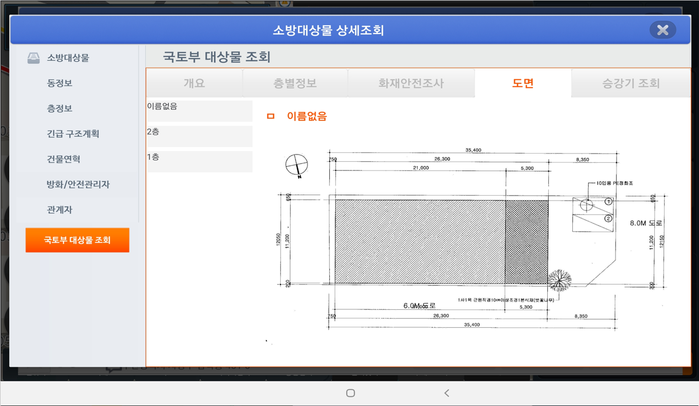This screenshot has width=699, height=406.
Task: Open 관계자 in the sidebar
Action: 59,210
